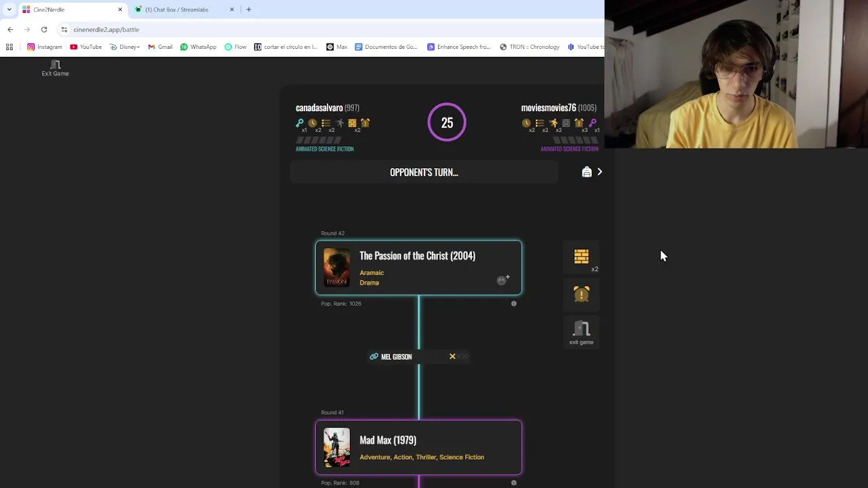
Task: Click The Passion of the Christ (2004) title
Action: coord(417,256)
